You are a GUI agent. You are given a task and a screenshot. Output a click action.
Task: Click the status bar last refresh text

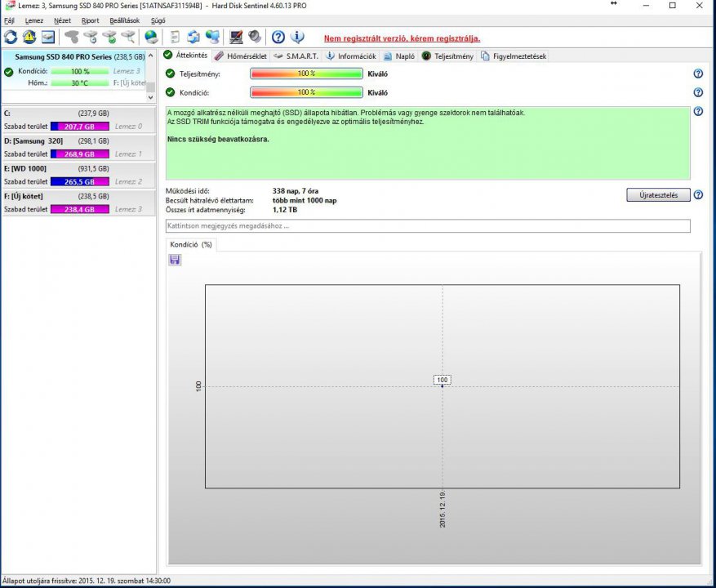(87, 581)
